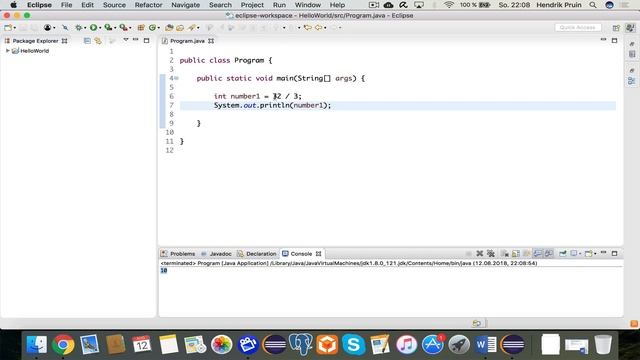Screen dimensions: 640x360
Task: Click the Debug bug toolbar icon
Action: (x=78, y=28)
